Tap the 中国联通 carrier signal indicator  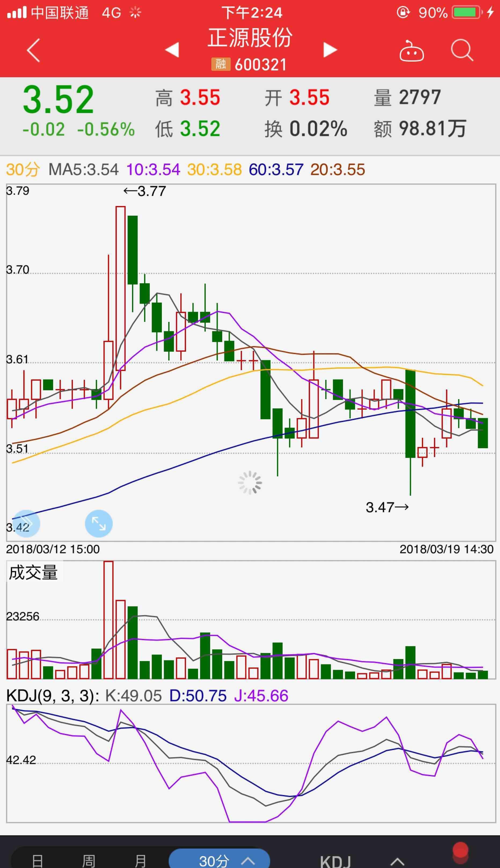click(x=48, y=13)
